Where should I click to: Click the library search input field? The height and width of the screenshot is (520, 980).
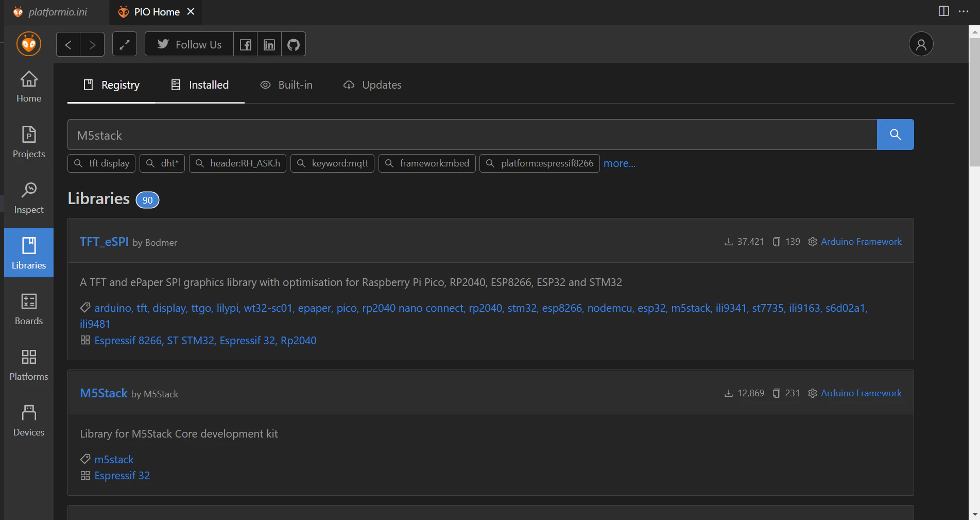click(472, 135)
